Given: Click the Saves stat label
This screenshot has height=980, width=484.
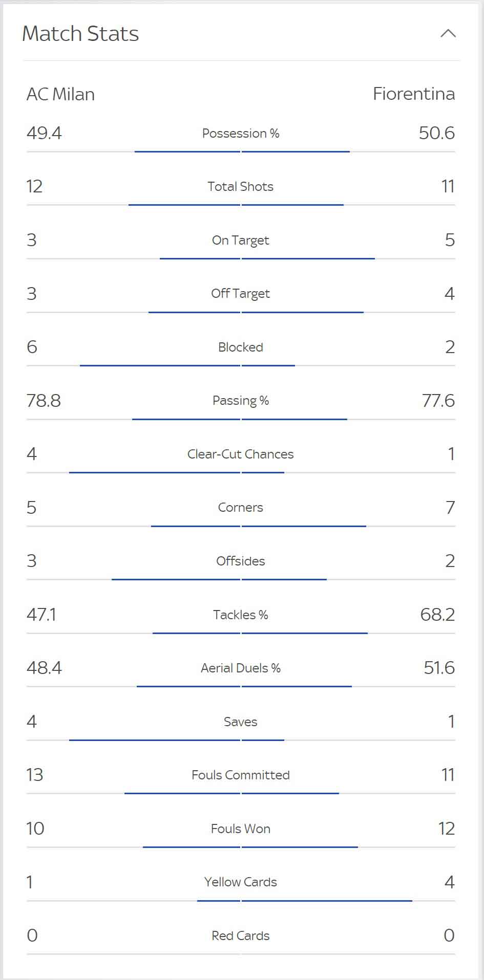Looking at the screenshot, I should 241,722.
